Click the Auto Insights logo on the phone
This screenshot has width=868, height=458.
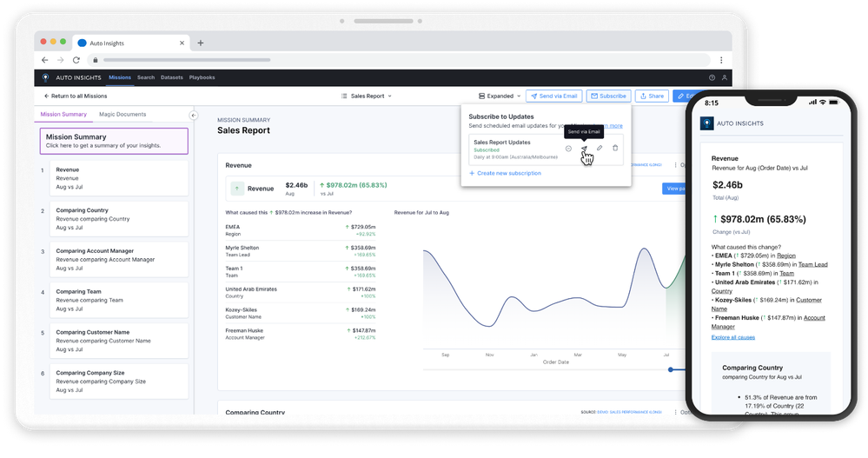click(707, 123)
